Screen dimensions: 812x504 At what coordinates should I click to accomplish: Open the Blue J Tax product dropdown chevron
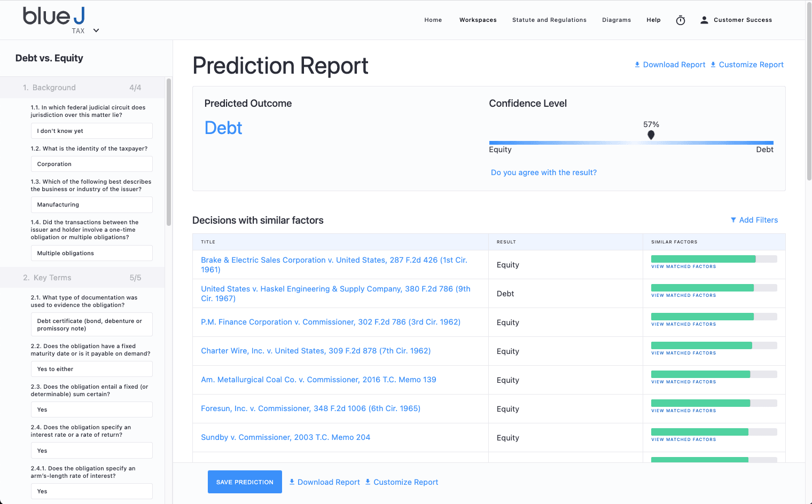(96, 30)
